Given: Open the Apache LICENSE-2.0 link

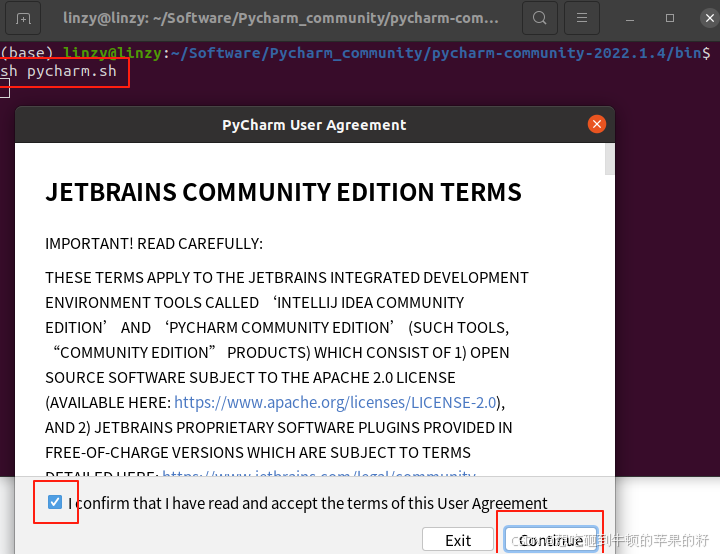Looking at the screenshot, I should tap(335, 402).
